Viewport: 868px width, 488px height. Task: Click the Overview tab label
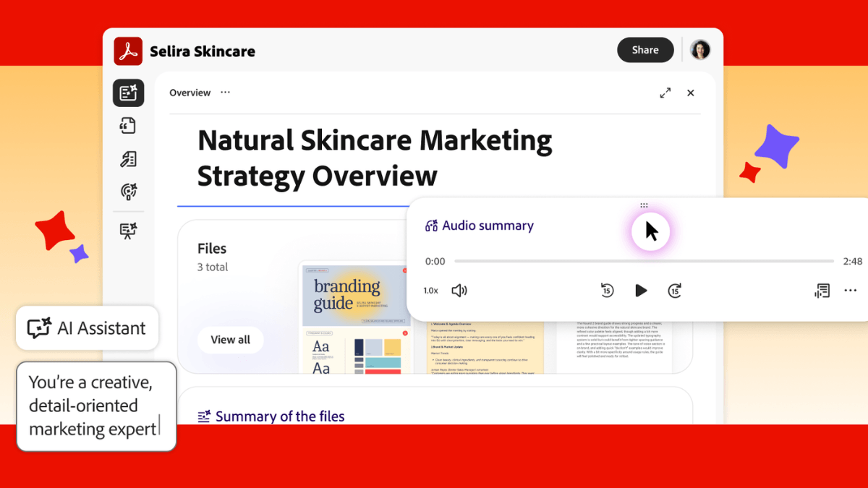190,93
